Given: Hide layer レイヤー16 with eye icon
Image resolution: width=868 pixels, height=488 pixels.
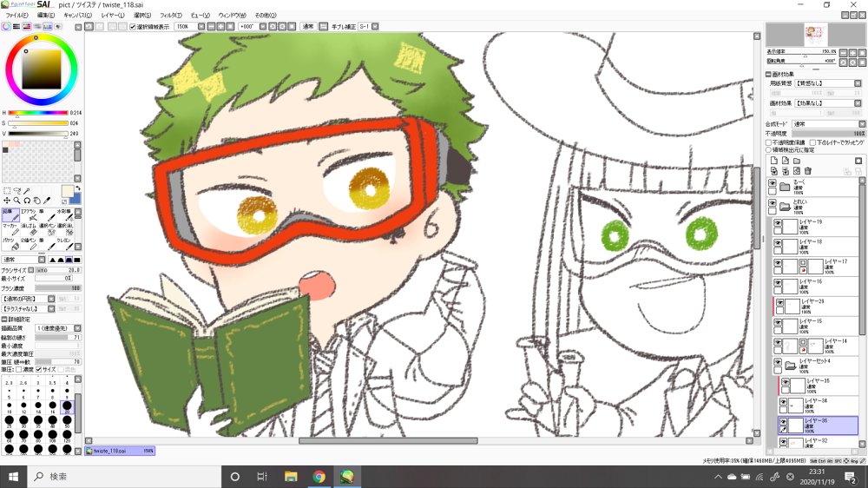Looking at the screenshot, I should [778, 282].
